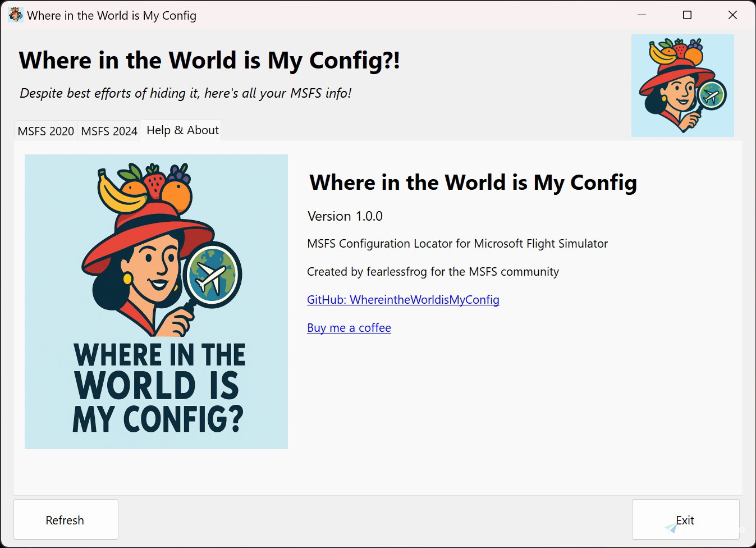Click the app icon in the title bar
Screen dimensions: 756x548
pos(15,15)
